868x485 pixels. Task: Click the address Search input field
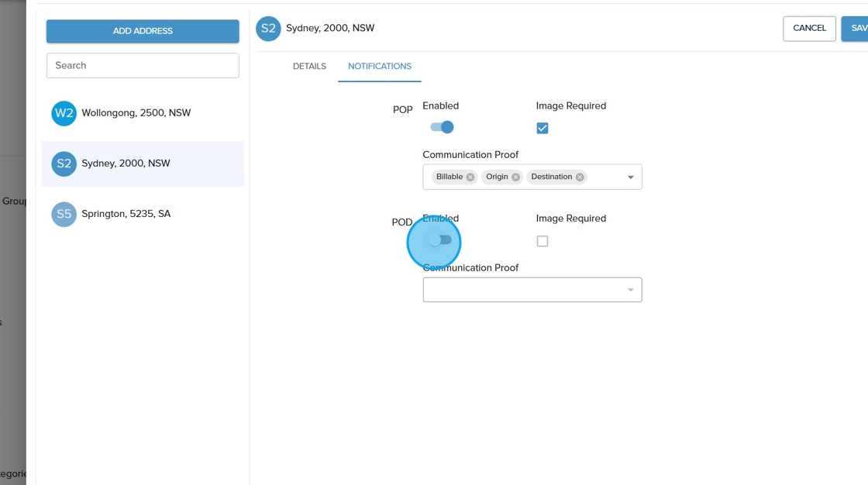point(143,66)
